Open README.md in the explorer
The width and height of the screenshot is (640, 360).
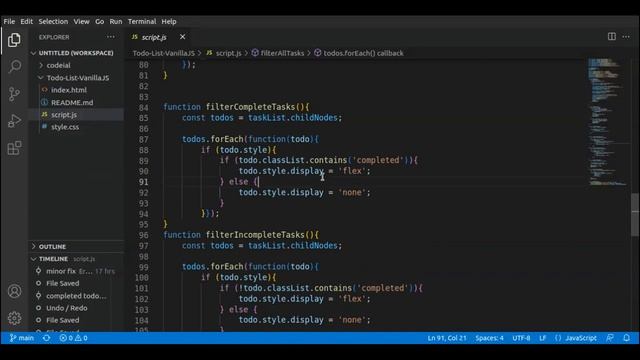click(72, 102)
